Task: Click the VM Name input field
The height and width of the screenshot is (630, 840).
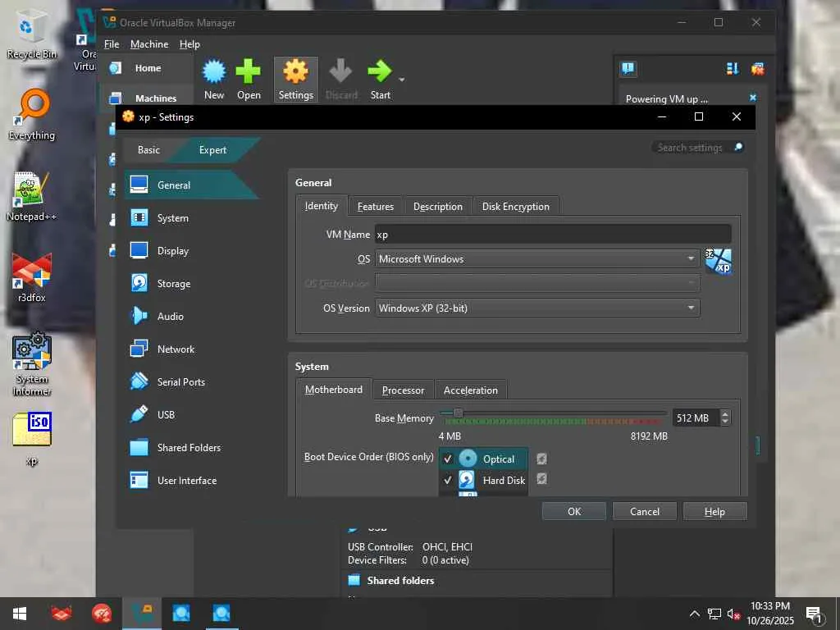Action: point(553,235)
